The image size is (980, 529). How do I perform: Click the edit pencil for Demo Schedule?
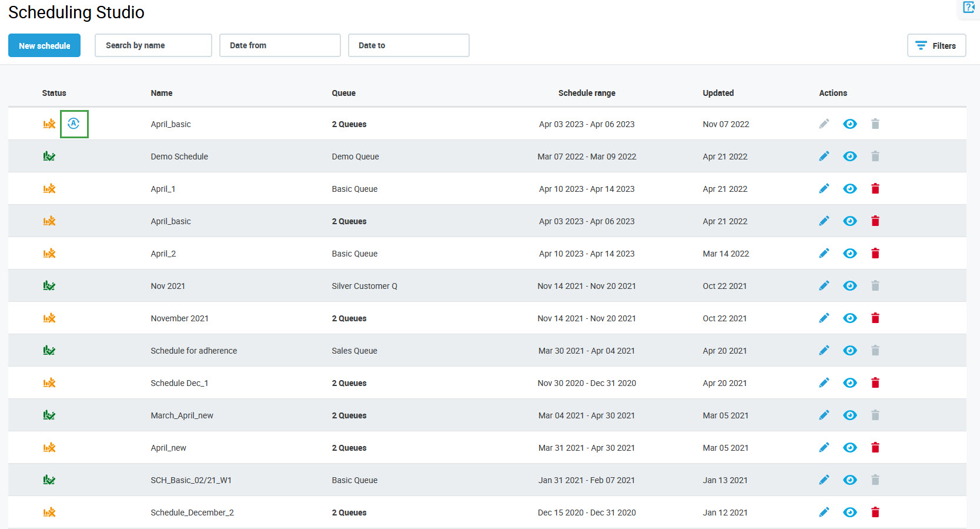(x=824, y=157)
